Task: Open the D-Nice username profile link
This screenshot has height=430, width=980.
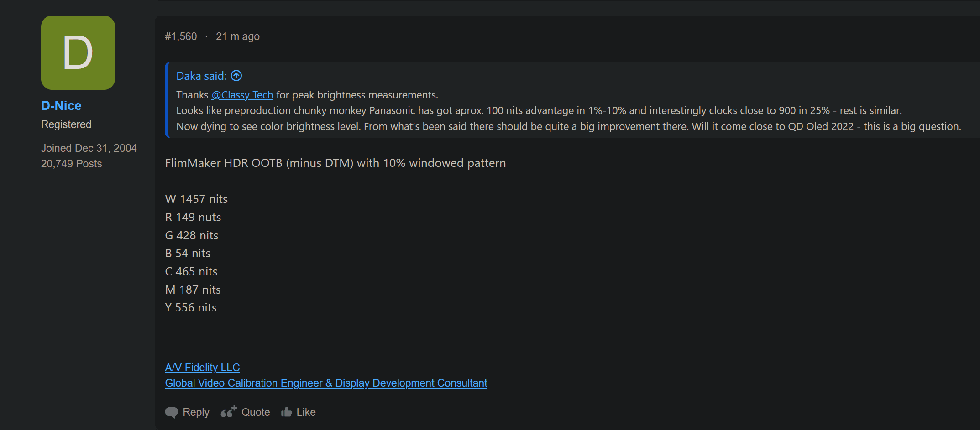Action: 61,105
